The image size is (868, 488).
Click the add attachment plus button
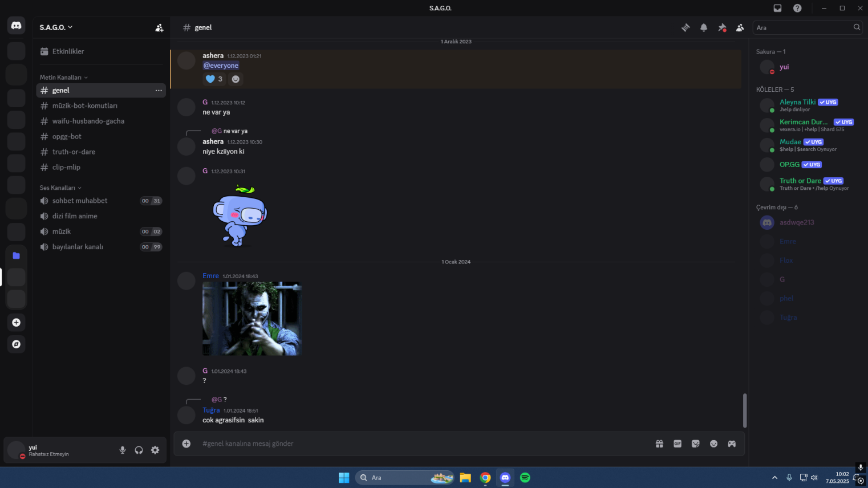coord(186,444)
